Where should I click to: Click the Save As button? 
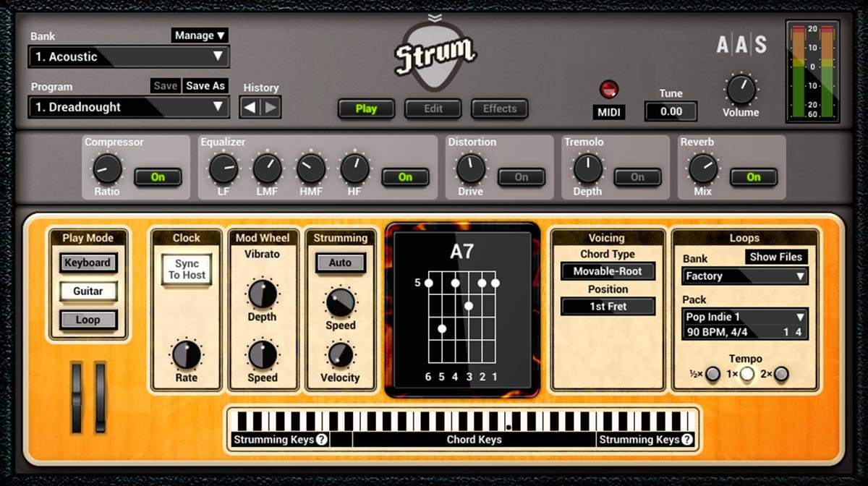pos(205,85)
